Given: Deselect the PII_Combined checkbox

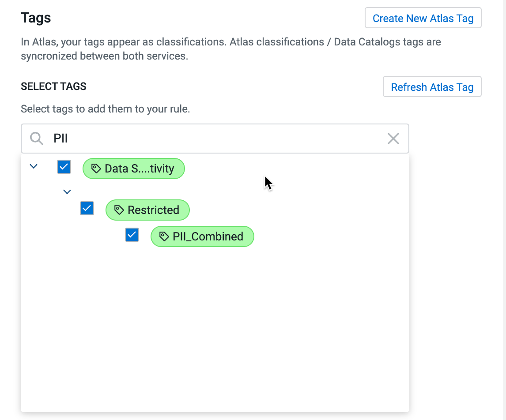Looking at the screenshot, I should [x=132, y=235].
